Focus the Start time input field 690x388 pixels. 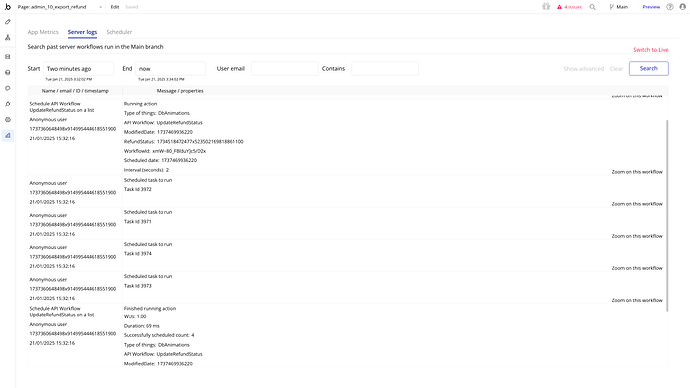(x=78, y=69)
